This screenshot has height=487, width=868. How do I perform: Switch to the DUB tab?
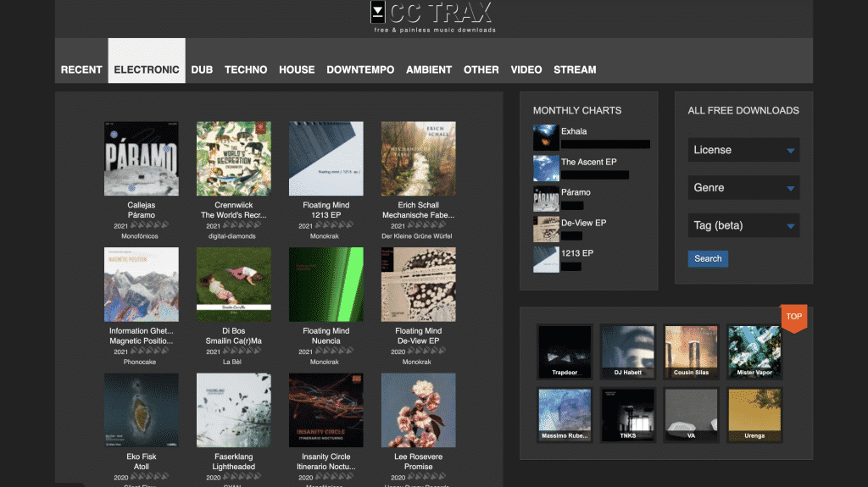[202, 69]
